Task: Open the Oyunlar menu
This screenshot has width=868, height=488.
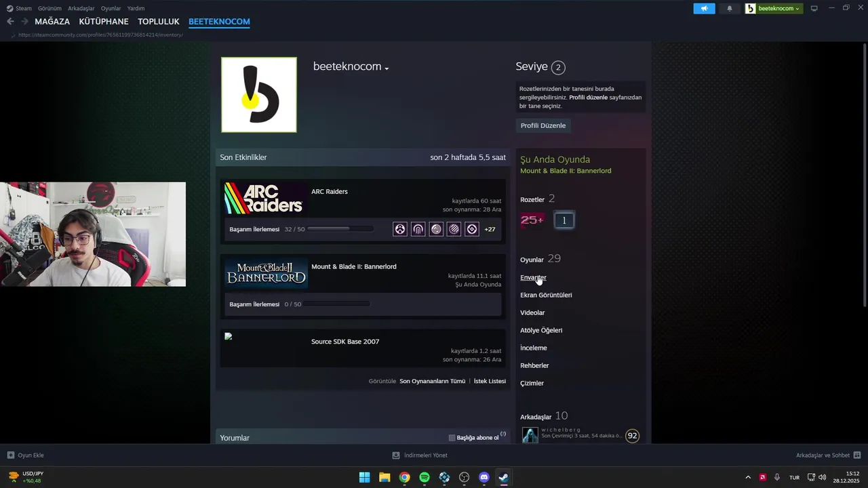Action: tap(111, 8)
